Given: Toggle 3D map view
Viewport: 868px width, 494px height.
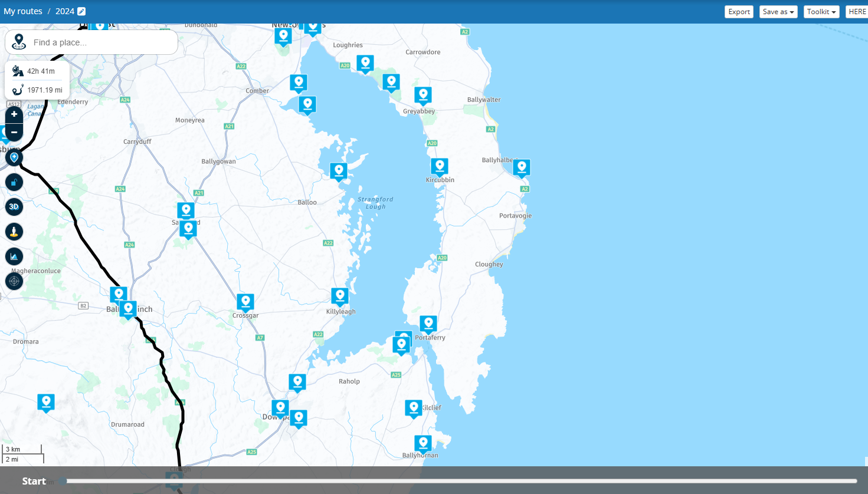Looking at the screenshot, I should coord(14,207).
